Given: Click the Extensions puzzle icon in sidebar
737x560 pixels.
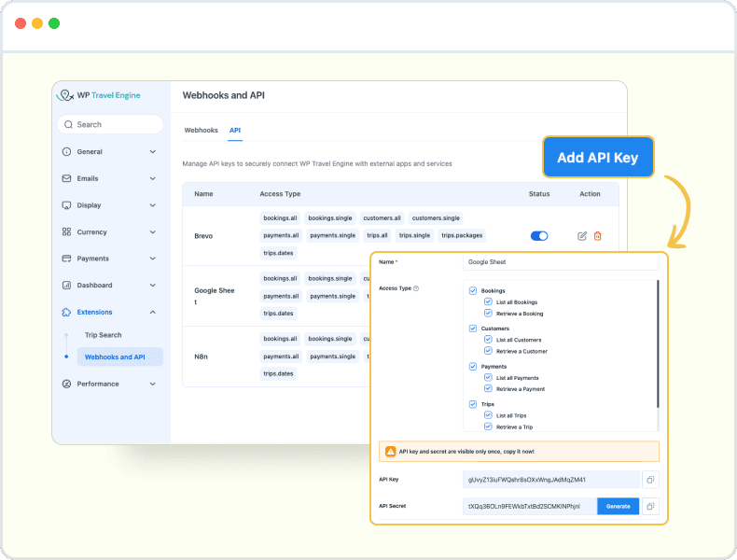Looking at the screenshot, I should (x=66, y=312).
